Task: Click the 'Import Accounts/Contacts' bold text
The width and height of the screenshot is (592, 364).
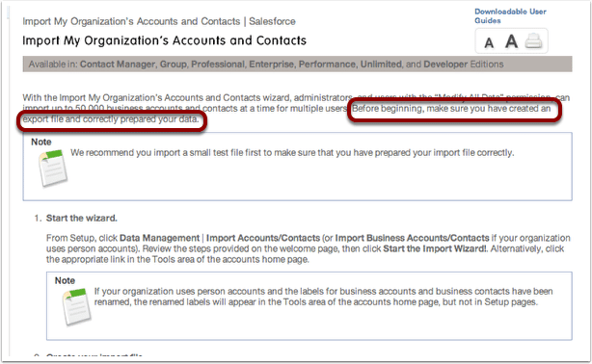Action: 263,238
